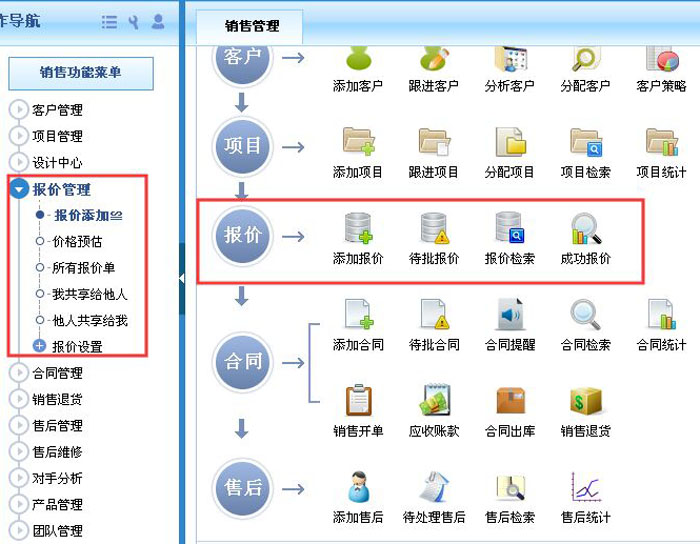Click the 销售功能菜单 button
Viewport: 700px width, 544px height.
pyautogui.click(x=81, y=73)
